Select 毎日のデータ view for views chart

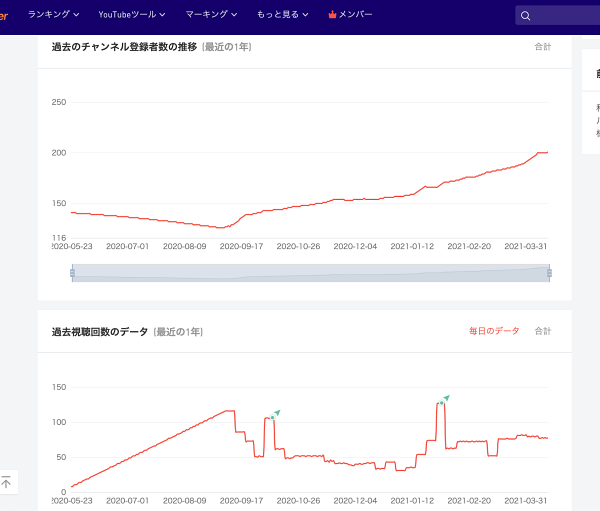click(x=494, y=331)
